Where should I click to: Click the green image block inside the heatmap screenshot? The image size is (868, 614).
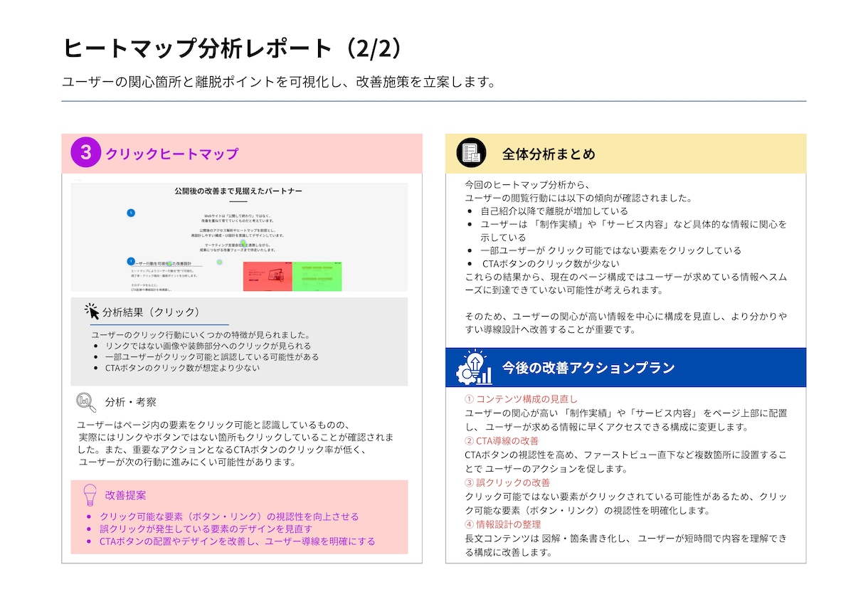click(x=317, y=276)
